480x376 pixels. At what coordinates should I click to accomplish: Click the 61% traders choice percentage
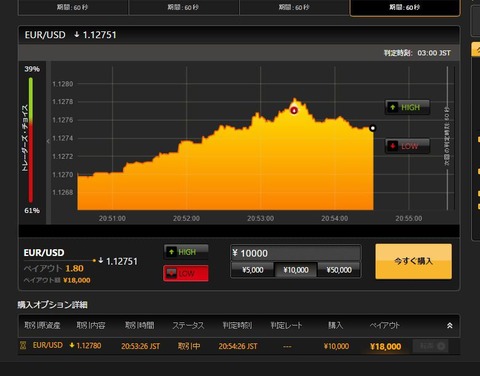tap(32, 210)
